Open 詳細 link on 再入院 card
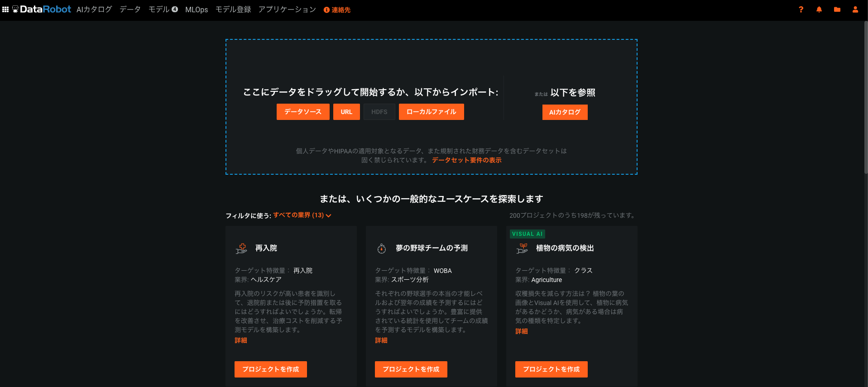The height and width of the screenshot is (387, 868). click(241, 340)
